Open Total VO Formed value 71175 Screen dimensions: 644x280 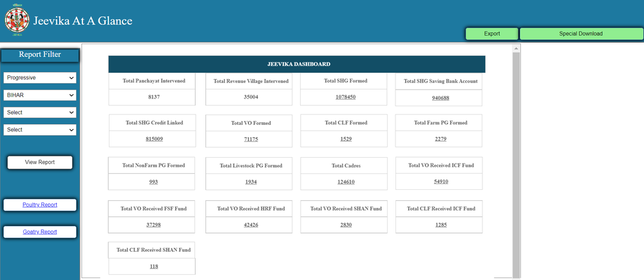[x=251, y=140]
